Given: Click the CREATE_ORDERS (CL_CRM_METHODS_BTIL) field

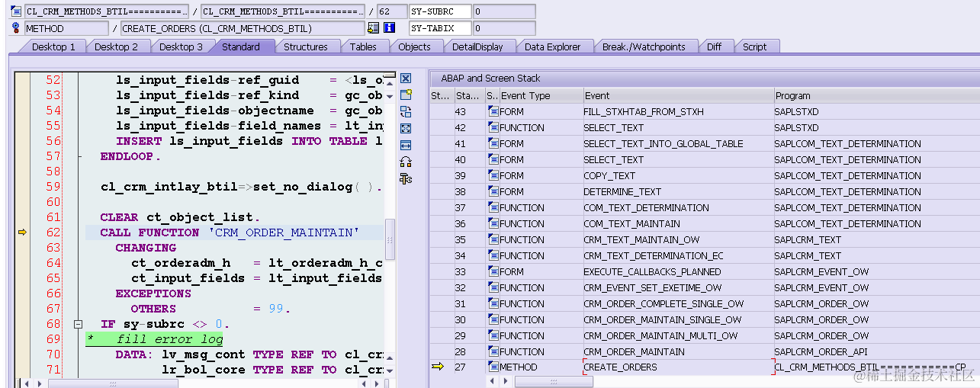Looking at the screenshot, I should [x=242, y=28].
